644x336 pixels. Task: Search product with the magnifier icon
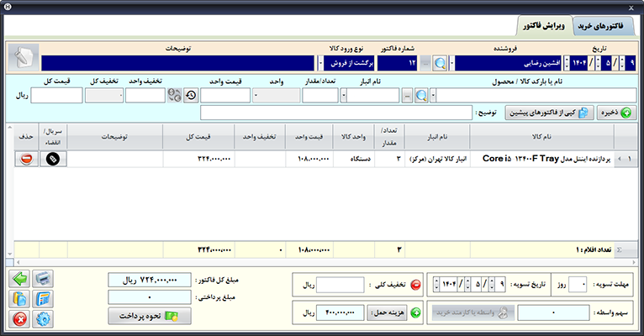(x=421, y=96)
